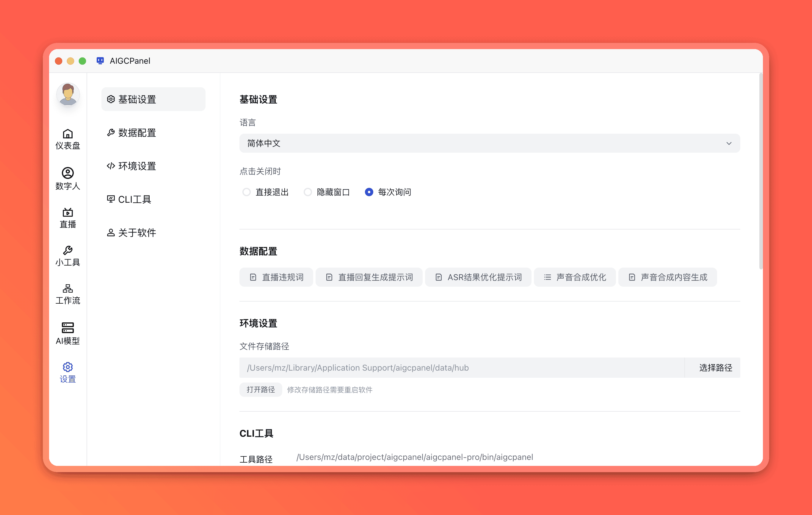The height and width of the screenshot is (515, 812).
Task: Click the green fullscreen window button
Action: 82,61
